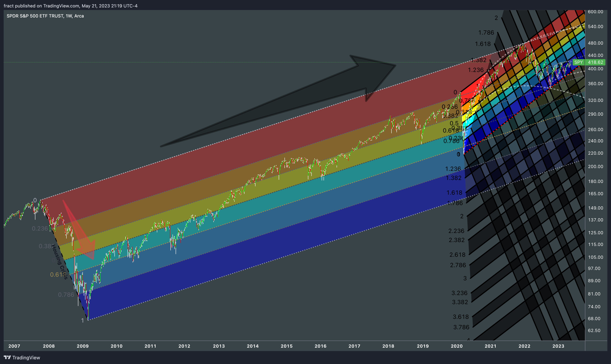
Task: Click the green SPY ticker tag
Action: (579, 62)
